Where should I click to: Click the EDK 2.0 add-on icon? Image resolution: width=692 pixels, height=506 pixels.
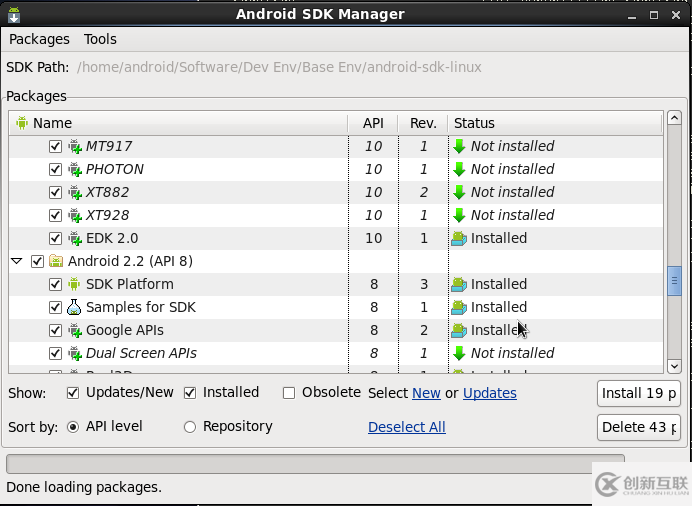pos(75,238)
